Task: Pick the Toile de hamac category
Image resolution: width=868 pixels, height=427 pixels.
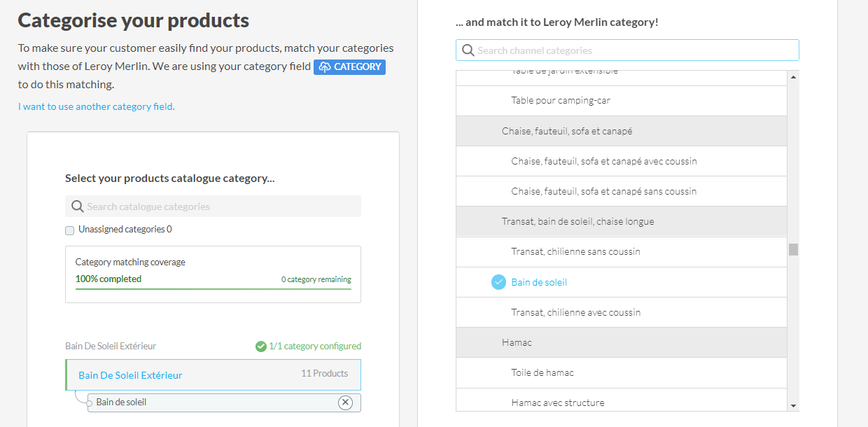Action: tap(542, 373)
